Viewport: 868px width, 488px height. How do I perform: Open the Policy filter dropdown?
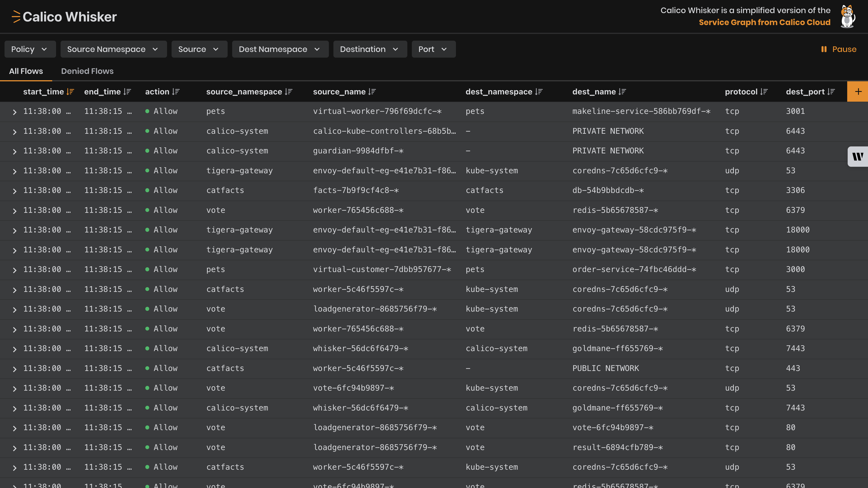(30, 49)
